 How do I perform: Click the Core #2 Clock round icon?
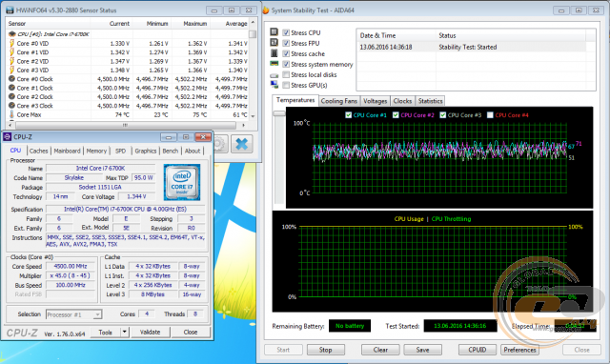pyautogui.click(x=12, y=97)
